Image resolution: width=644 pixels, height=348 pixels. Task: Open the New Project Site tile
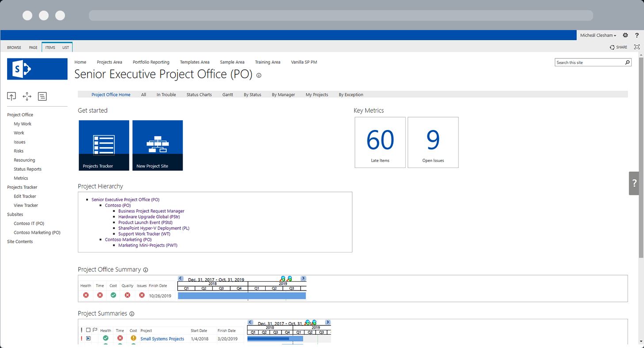(x=157, y=145)
